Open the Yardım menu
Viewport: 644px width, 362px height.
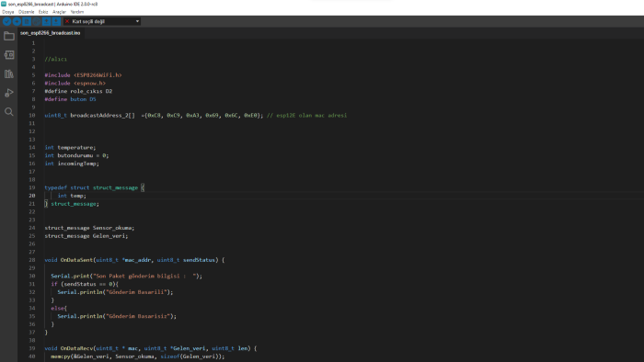pos(77,12)
